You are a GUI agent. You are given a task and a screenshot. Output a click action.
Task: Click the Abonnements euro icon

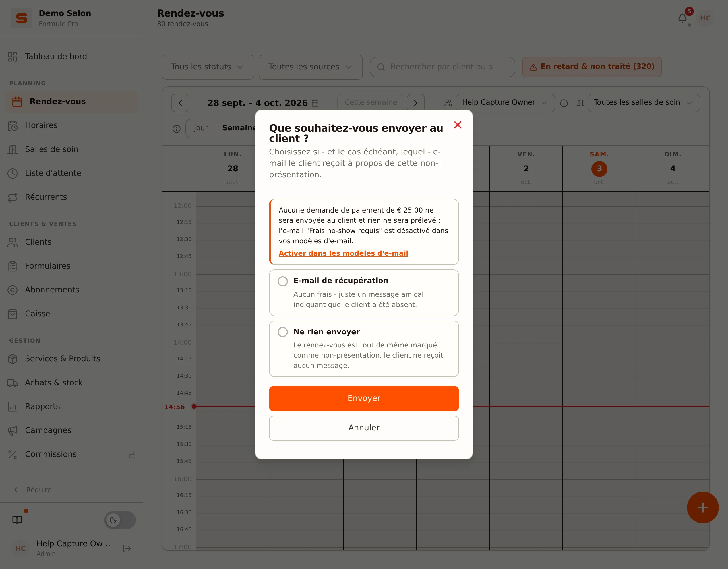pyautogui.click(x=13, y=290)
